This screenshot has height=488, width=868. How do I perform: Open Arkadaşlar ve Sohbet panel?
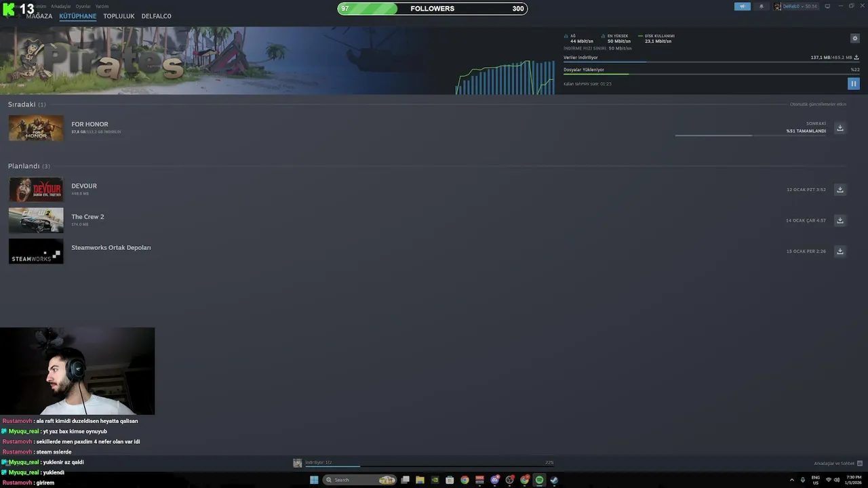coord(838,464)
